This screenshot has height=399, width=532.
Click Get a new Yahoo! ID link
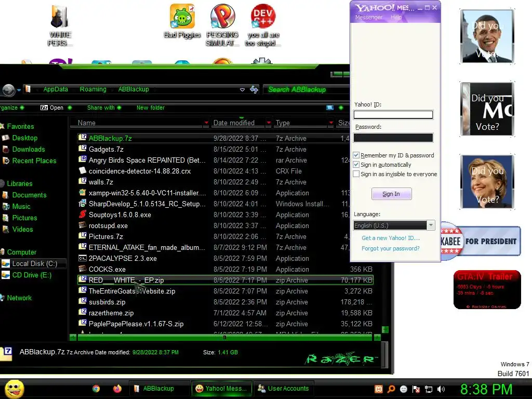(391, 238)
